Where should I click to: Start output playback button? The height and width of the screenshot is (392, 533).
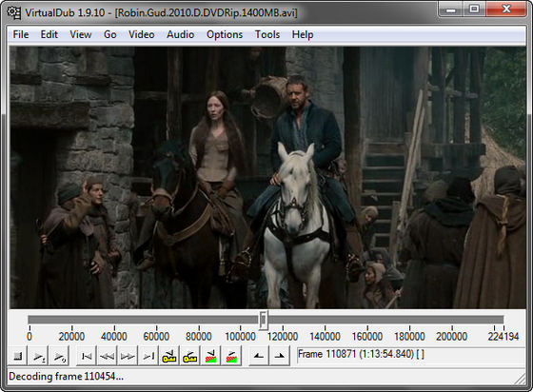click(x=59, y=356)
